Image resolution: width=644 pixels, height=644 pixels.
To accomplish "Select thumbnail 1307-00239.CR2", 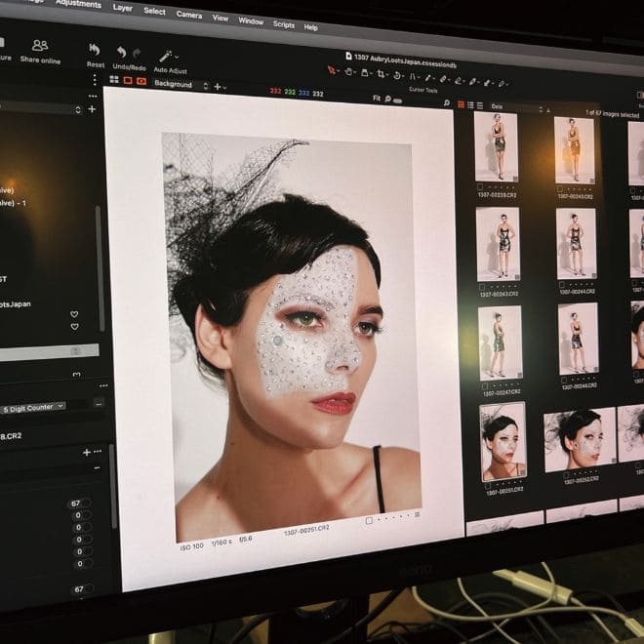I will point(496,147).
